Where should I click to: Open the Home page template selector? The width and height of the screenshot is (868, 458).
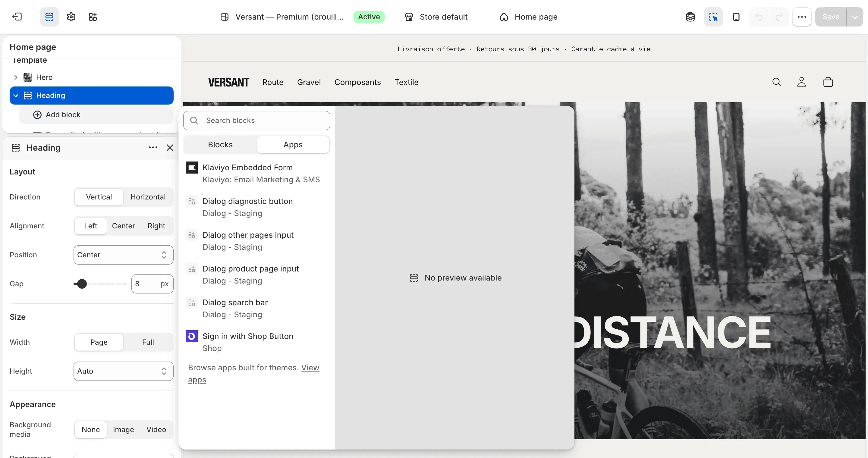click(528, 17)
